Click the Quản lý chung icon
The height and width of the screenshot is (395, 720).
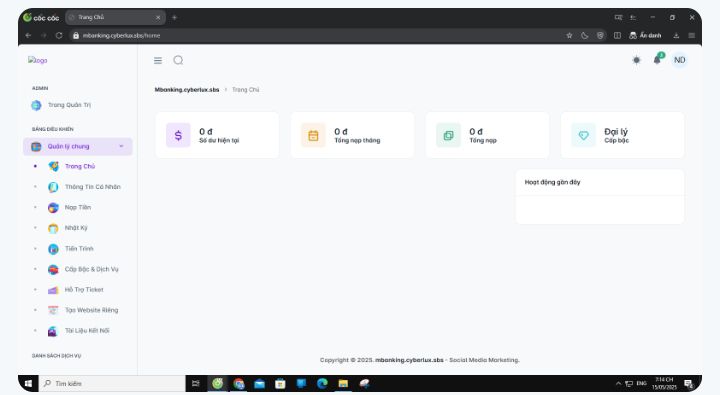tap(36, 147)
